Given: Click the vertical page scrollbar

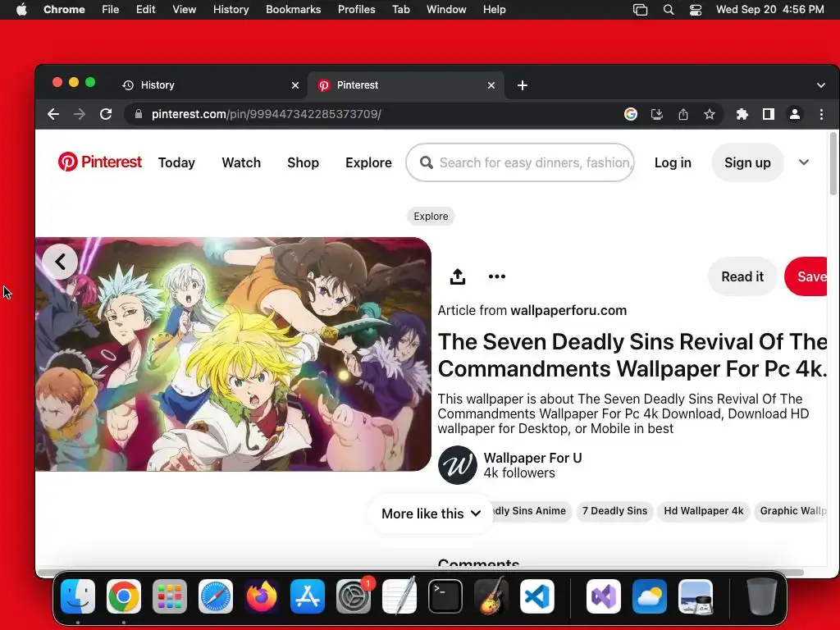Looking at the screenshot, I should point(833,164).
